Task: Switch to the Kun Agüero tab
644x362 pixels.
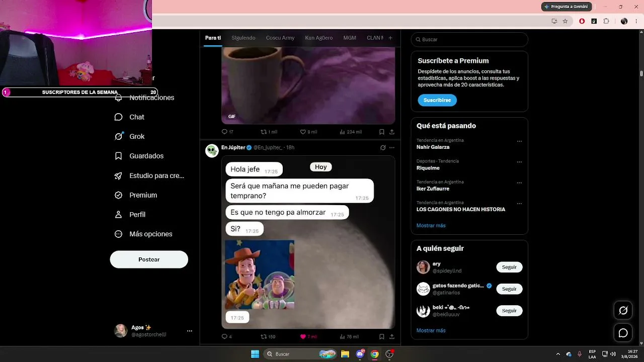Action: (318, 38)
